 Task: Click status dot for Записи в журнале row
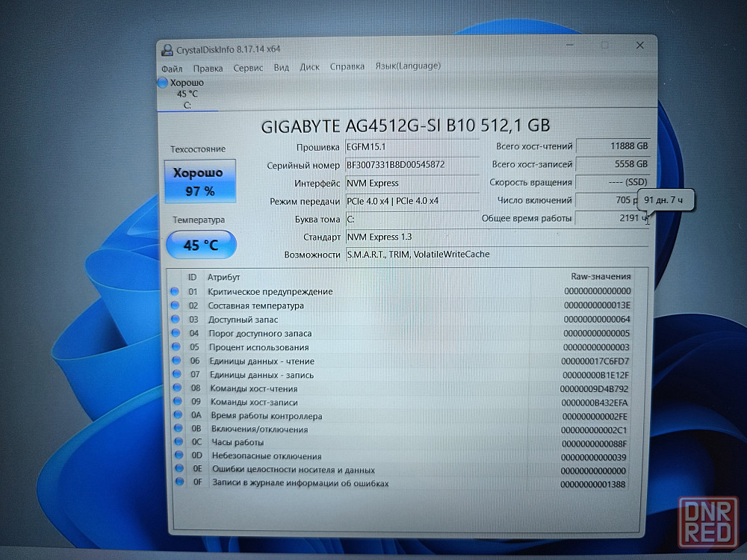179,482
